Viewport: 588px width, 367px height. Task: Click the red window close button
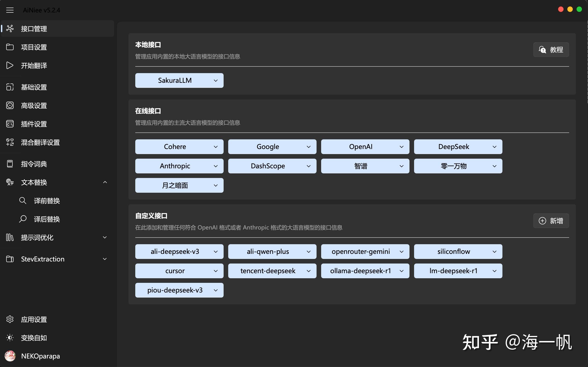click(x=561, y=9)
